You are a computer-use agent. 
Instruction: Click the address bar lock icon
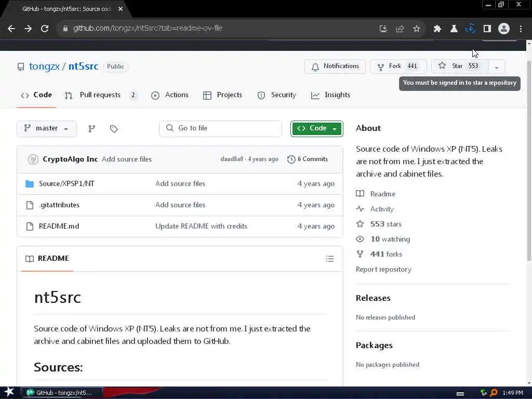pos(65,29)
